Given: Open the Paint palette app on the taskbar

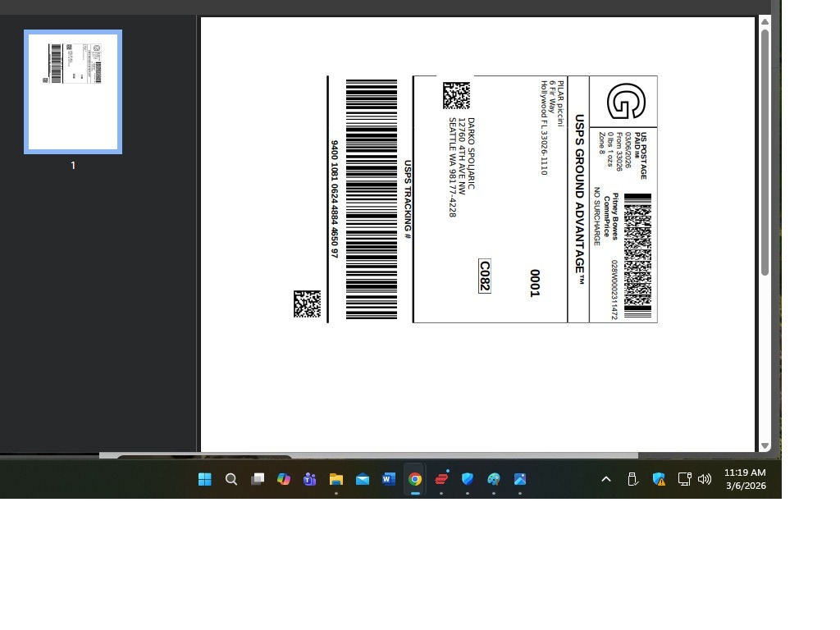Looking at the screenshot, I should click(x=494, y=479).
